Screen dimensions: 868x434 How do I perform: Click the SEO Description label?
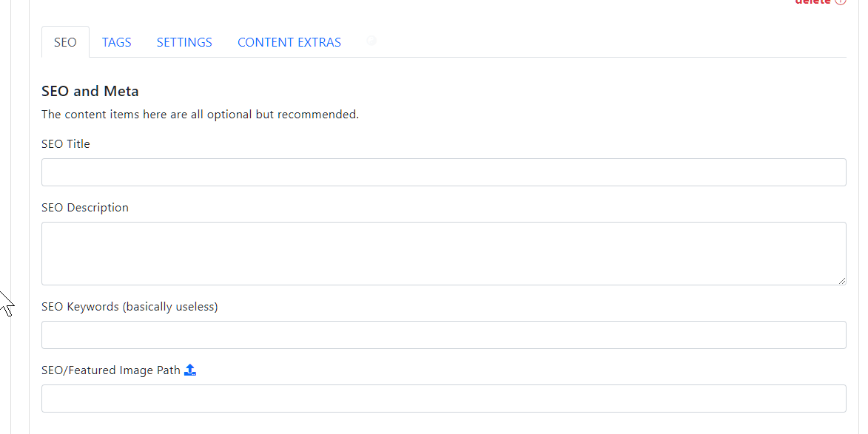click(85, 208)
